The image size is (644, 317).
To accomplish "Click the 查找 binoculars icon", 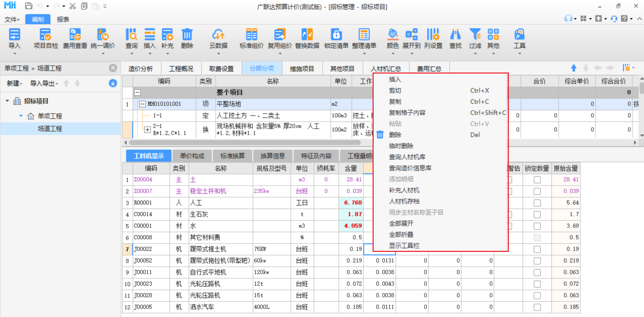I will coord(455,35).
